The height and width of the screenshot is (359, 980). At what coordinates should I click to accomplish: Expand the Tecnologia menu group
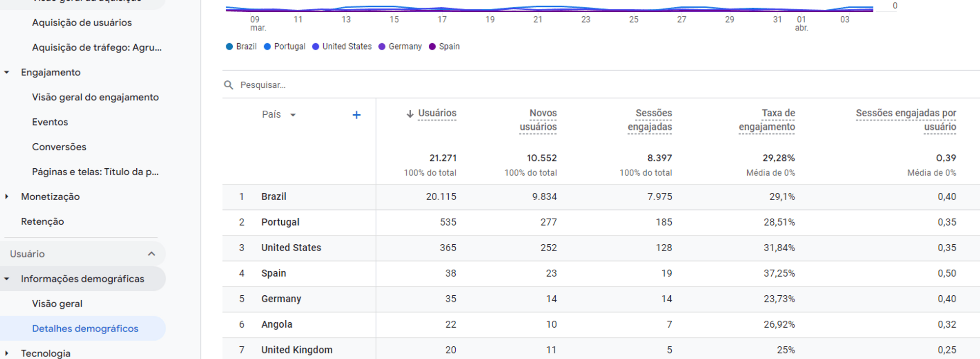pos(7,353)
